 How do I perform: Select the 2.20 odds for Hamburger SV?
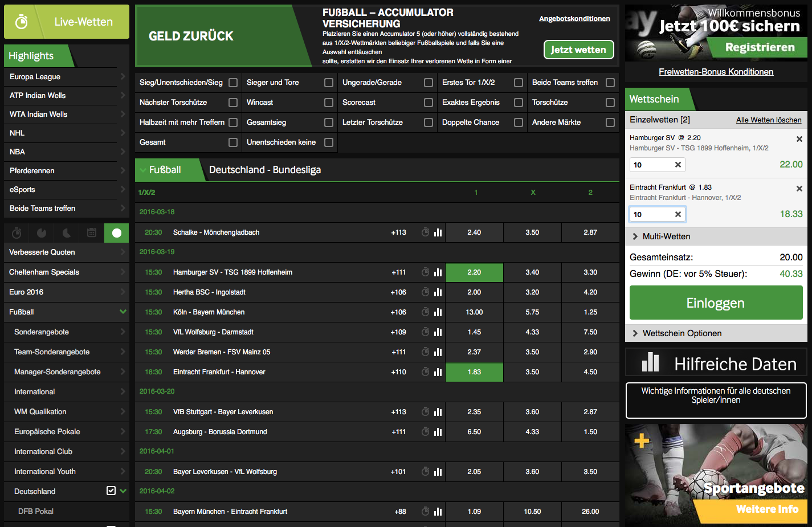click(474, 272)
